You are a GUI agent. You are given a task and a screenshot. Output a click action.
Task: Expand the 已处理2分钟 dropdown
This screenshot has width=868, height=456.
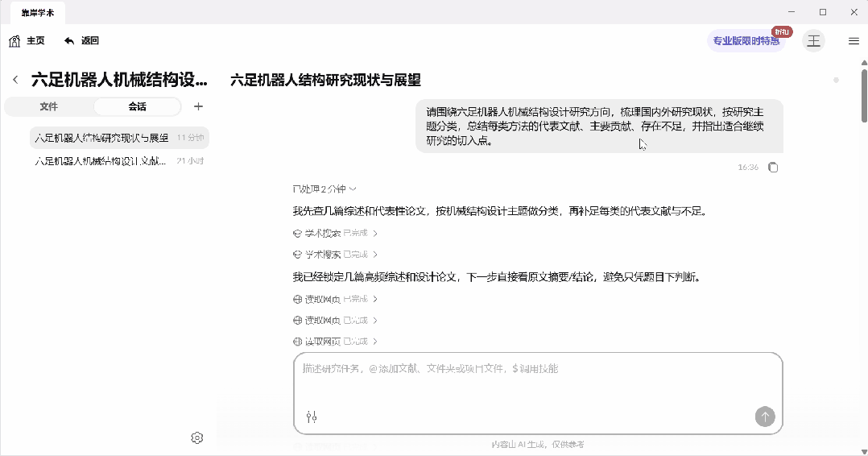point(324,189)
